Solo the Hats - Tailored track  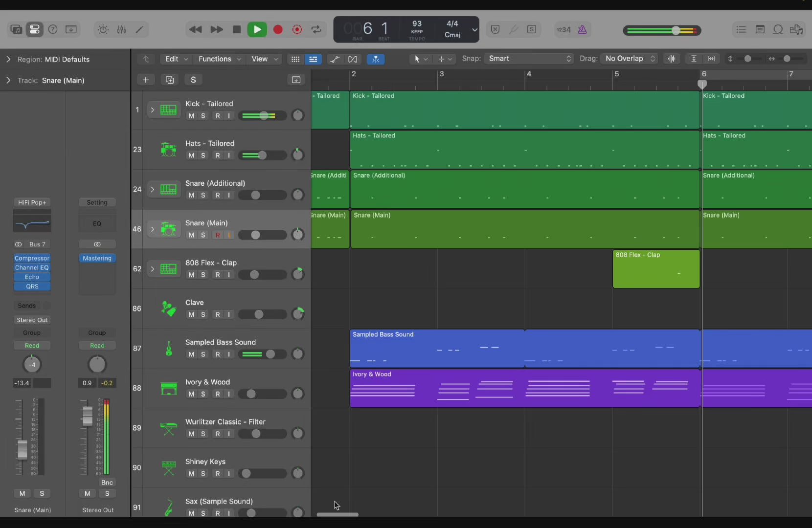[203, 155]
